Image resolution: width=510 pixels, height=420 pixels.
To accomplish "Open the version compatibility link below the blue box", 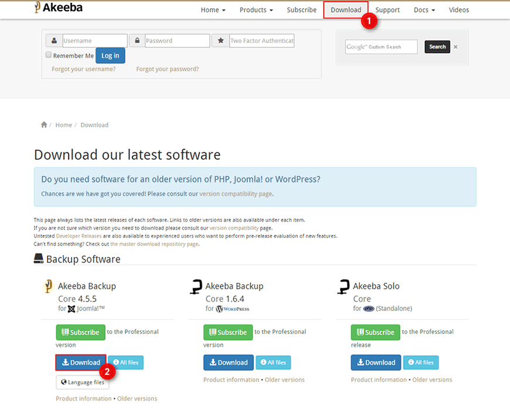I will pos(234,228).
